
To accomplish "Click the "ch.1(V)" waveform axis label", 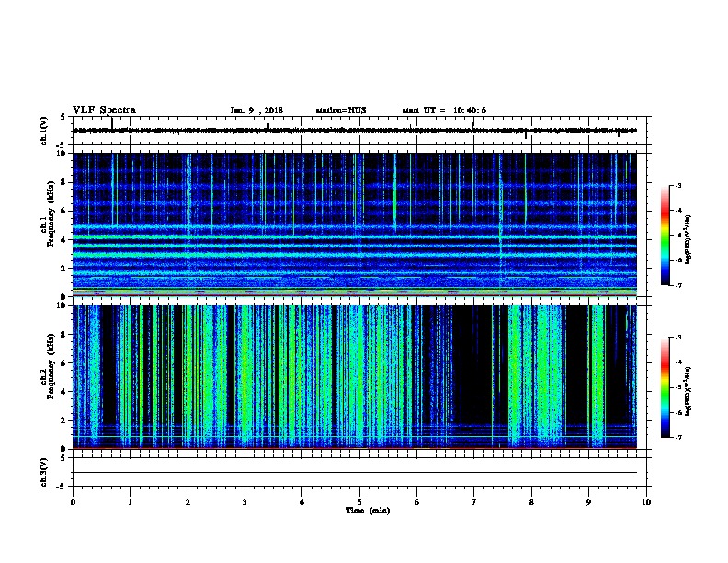I will click(44, 131).
